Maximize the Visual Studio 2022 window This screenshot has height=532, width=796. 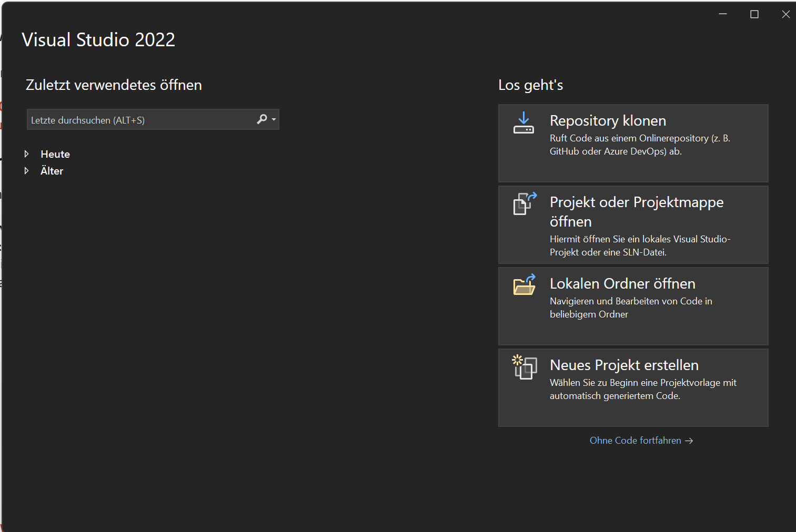click(x=754, y=14)
